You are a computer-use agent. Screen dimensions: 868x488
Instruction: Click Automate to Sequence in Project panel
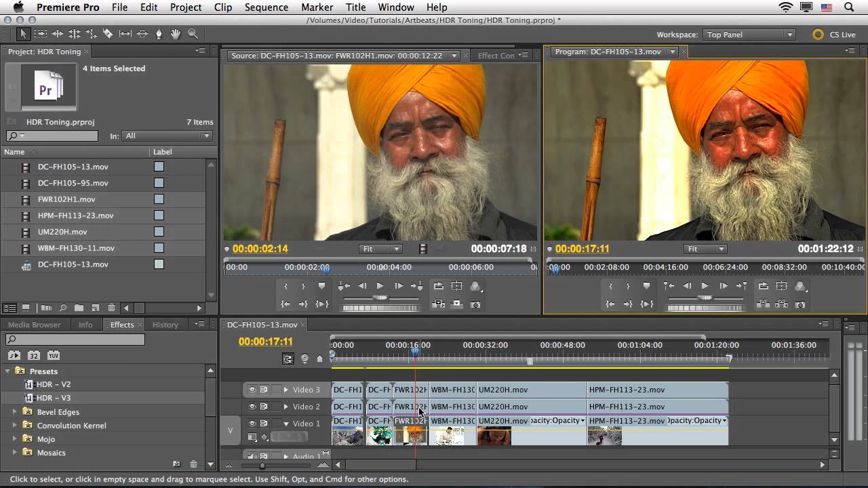[x=47, y=308]
